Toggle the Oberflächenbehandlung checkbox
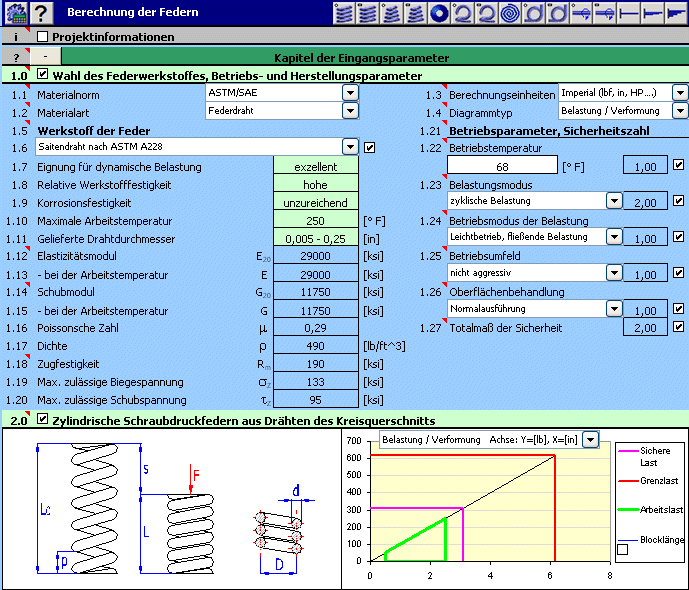The height and width of the screenshot is (590, 689). pyautogui.click(x=678, y=308)
